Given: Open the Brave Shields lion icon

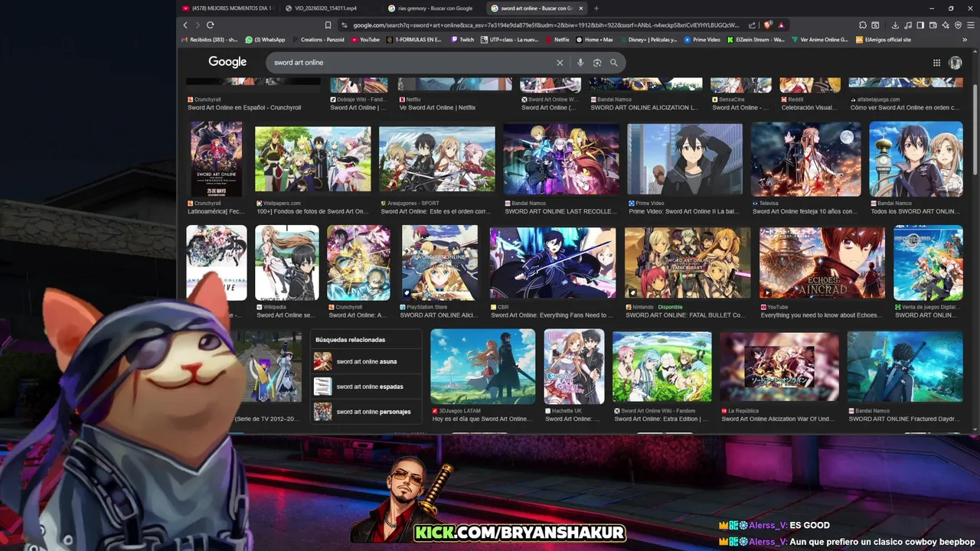Looking at the screenshot, I should (x=768, y=24).
